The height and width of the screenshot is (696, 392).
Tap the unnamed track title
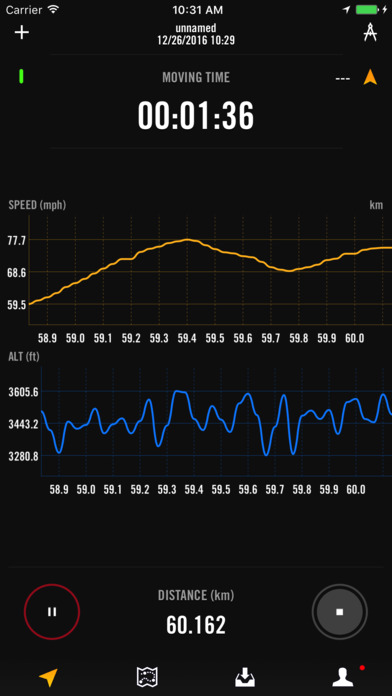(x=196, y=29)
